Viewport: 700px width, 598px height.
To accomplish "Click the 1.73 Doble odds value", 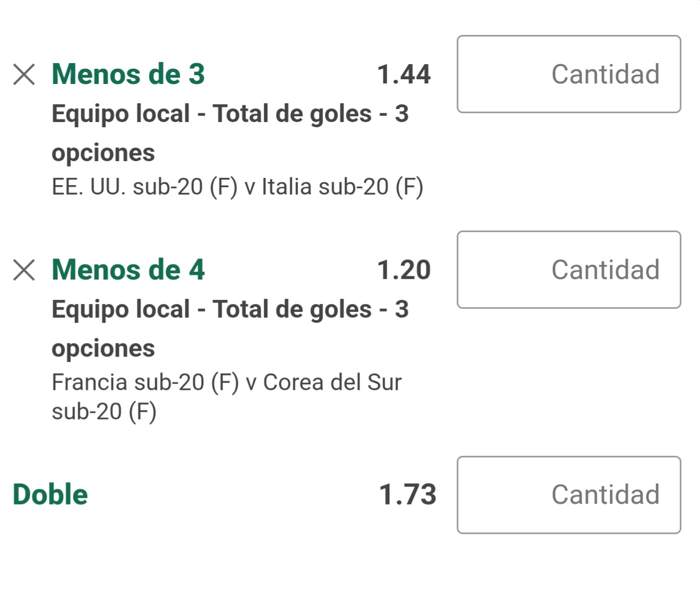I will tap(408, 494).
